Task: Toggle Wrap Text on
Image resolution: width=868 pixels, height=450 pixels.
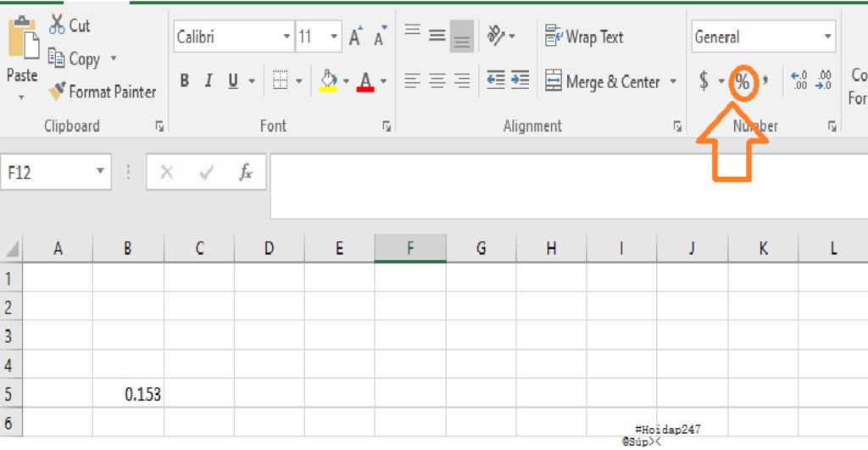Action: coord(584,36)
